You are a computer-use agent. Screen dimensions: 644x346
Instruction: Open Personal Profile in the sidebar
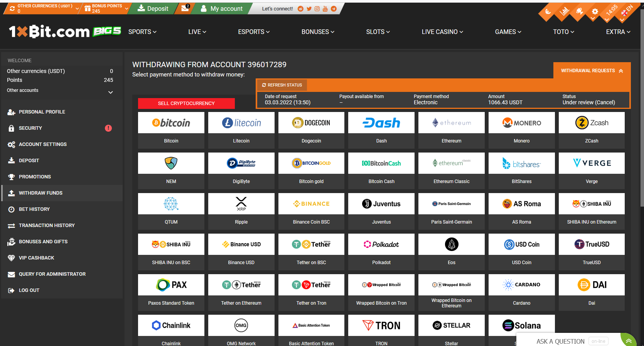62,112
